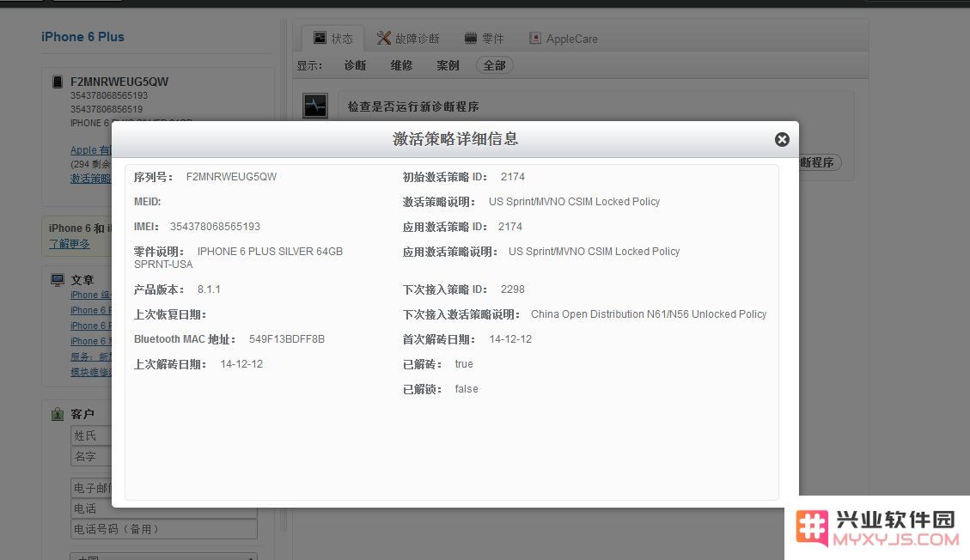Click the 客户 section person icon
Viewport: 970px width, 560px height.
coord(58,414)
